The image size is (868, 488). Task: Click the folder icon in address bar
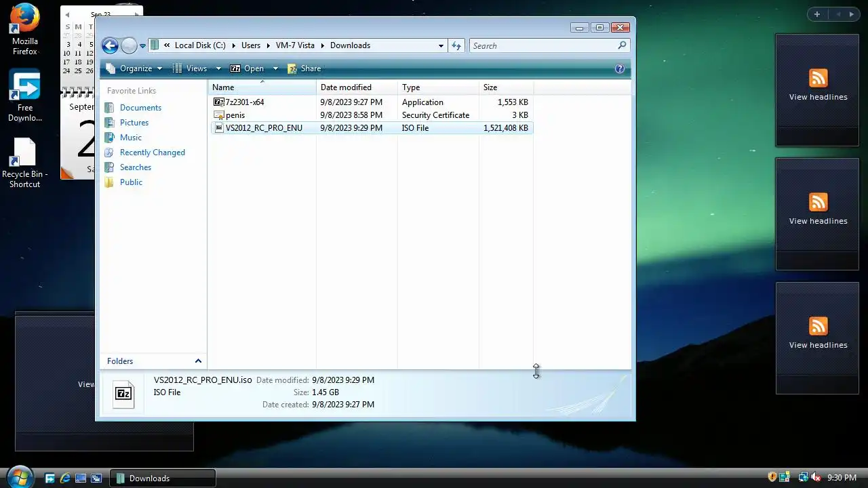[155, 45]
